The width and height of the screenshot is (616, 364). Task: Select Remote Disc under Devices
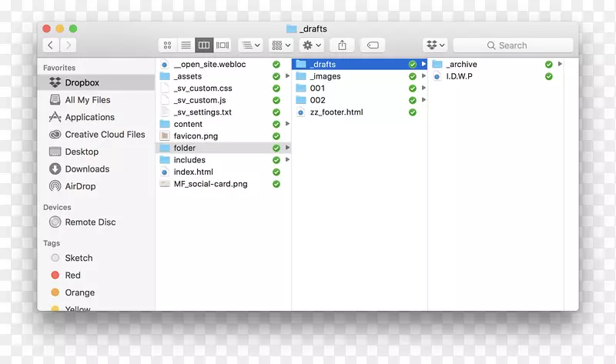(96, 222)
